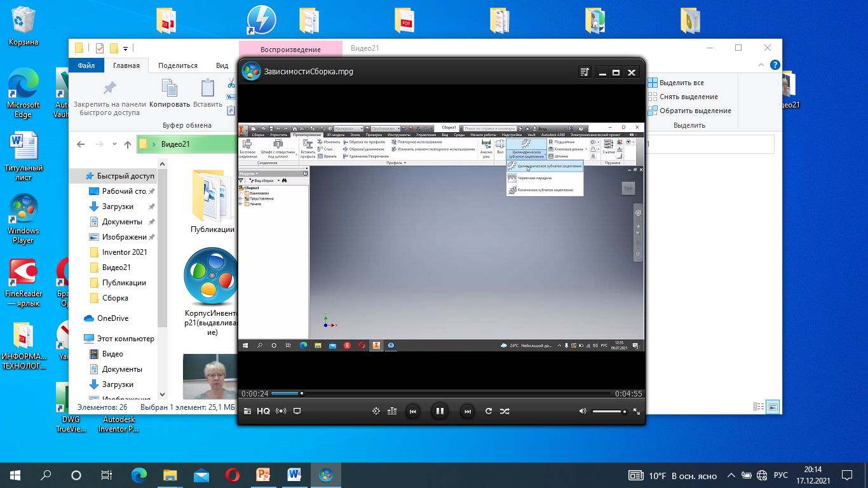Skip to the previous track

(x=412, y=411)
